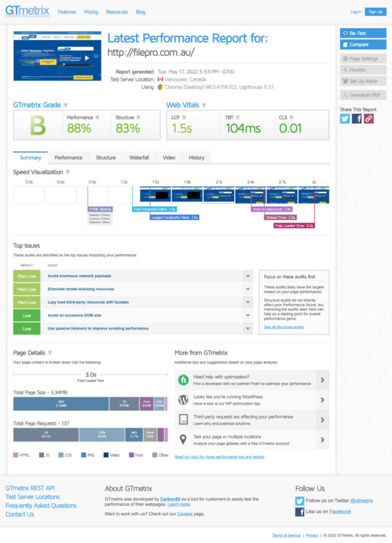Share report on Twitter icon
The width and height of the screenshot is (392, 543).
[345, 118]
